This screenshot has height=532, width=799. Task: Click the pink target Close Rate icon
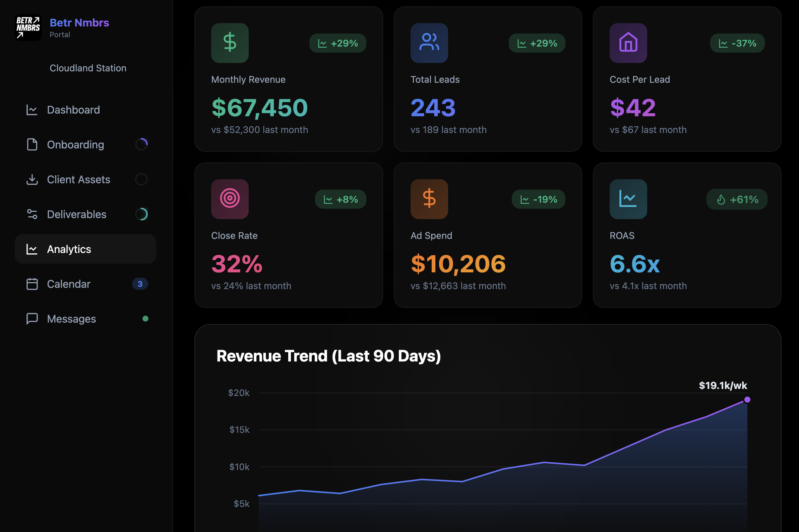click(230, 199)
